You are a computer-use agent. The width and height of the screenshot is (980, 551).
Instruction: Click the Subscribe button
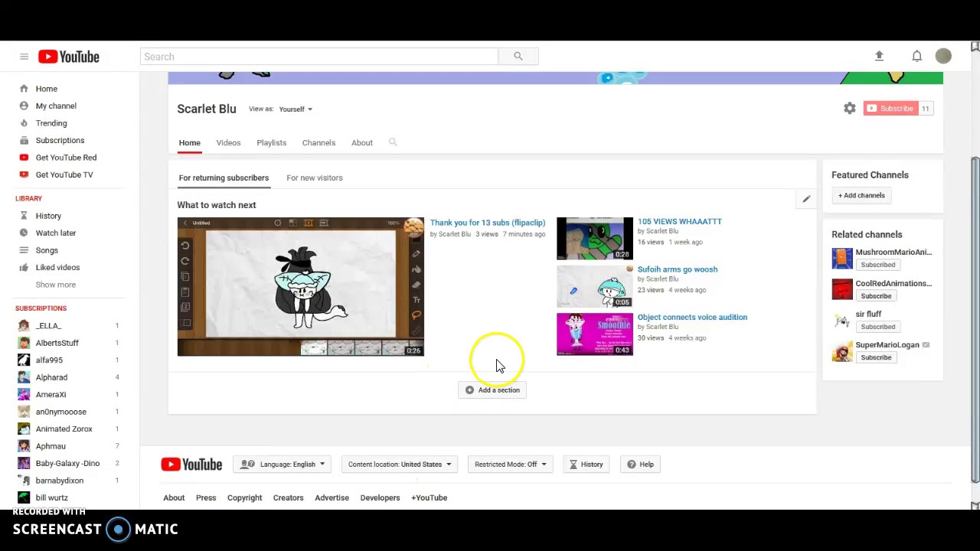pyautogui.click(x=890, y=109)
